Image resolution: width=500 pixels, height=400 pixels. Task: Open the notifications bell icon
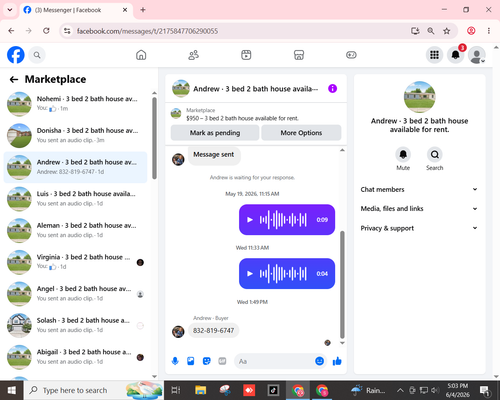click(456, 55)
